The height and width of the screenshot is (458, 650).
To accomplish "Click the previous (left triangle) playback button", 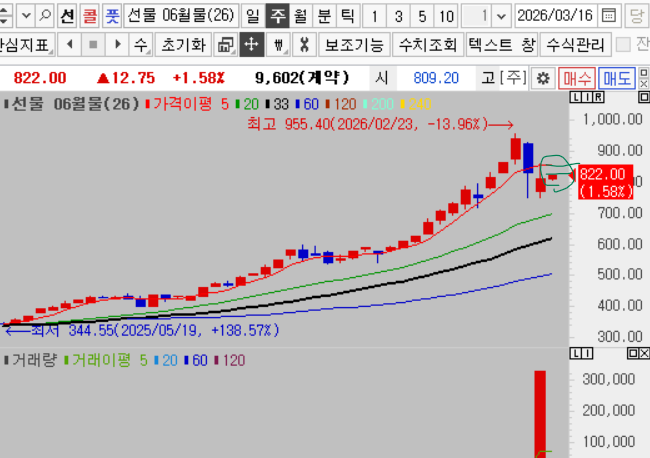I will point(70,44).
